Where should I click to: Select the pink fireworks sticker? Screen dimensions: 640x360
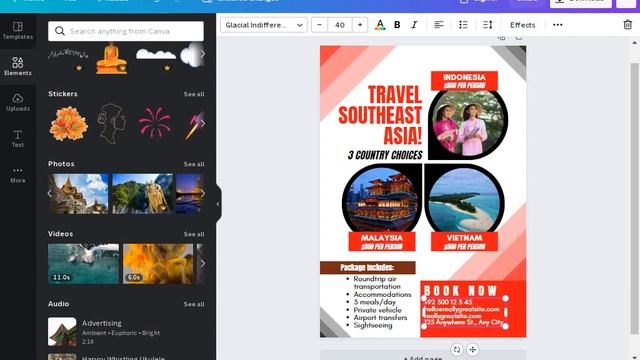[x=155, y=122]
